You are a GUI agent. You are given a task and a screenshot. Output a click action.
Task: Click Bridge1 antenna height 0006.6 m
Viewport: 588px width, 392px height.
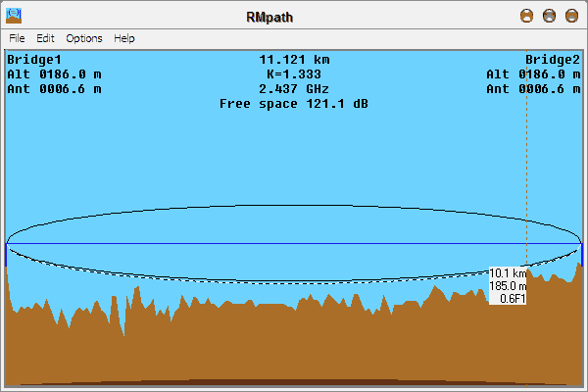point(54,88)
